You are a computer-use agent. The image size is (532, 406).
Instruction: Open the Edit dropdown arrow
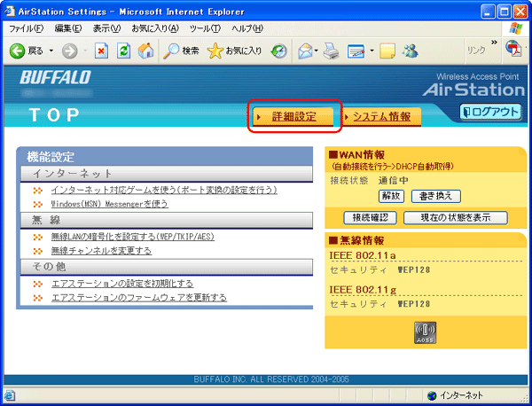[372, 51]
